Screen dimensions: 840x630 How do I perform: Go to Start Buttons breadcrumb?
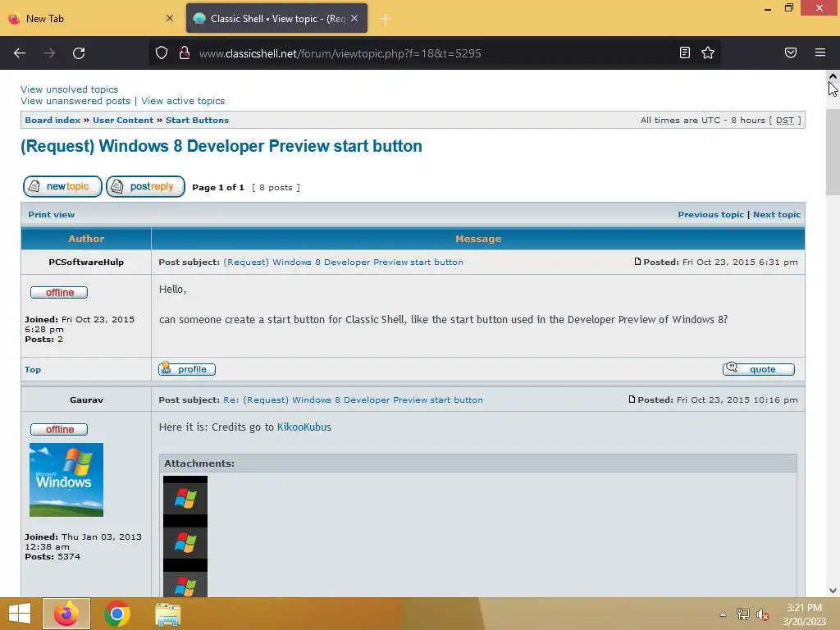coord(197,120)
